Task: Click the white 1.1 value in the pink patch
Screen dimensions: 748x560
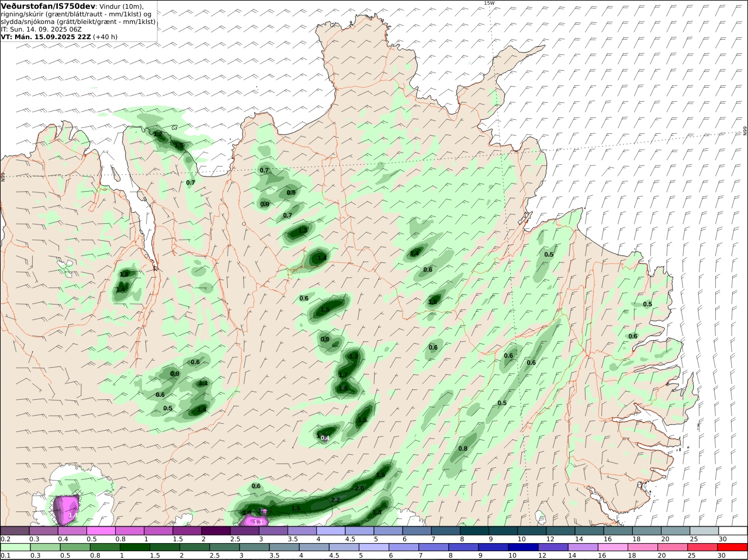Action: pyautogui.click(x=258, y=521)
